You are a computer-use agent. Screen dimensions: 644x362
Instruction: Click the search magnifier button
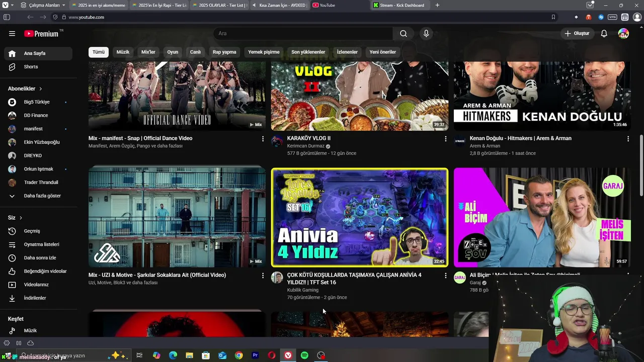[x=404, y=34]
